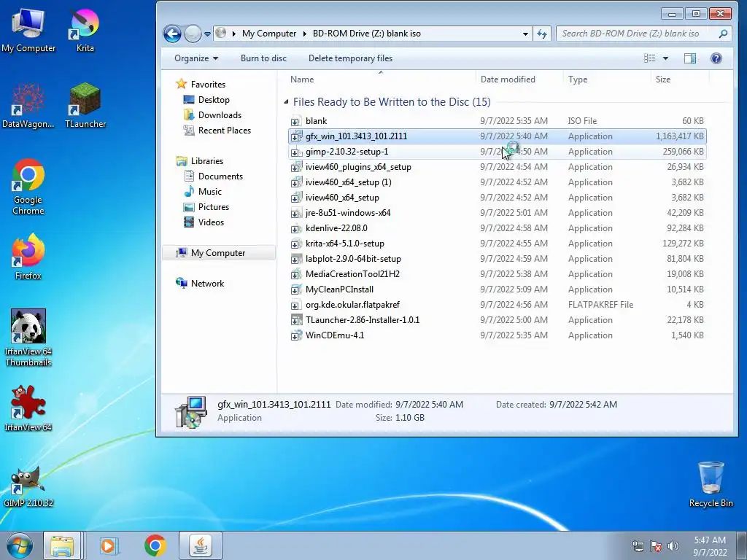Toggle the preview pane button

click(690, 58)
